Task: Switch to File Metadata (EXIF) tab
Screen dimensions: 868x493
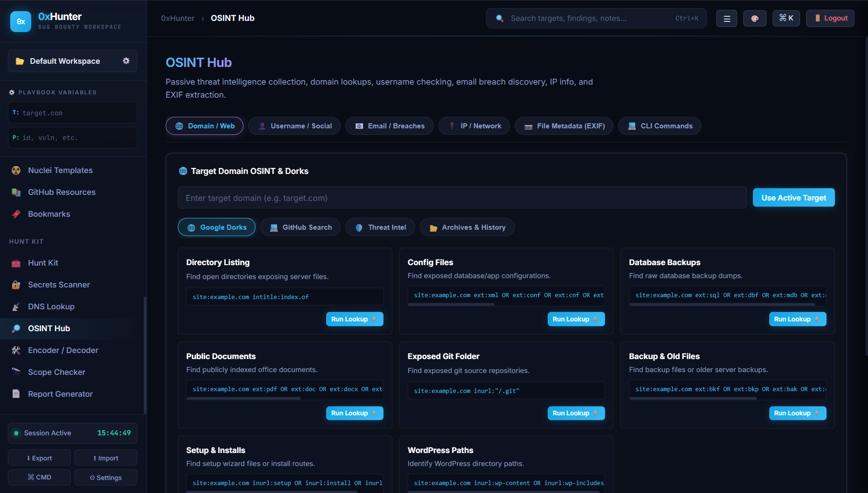Action: (x=564, y=126)
